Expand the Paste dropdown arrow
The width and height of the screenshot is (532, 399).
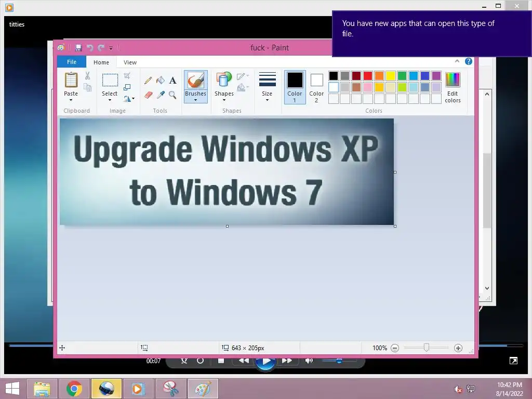[71, 100]
